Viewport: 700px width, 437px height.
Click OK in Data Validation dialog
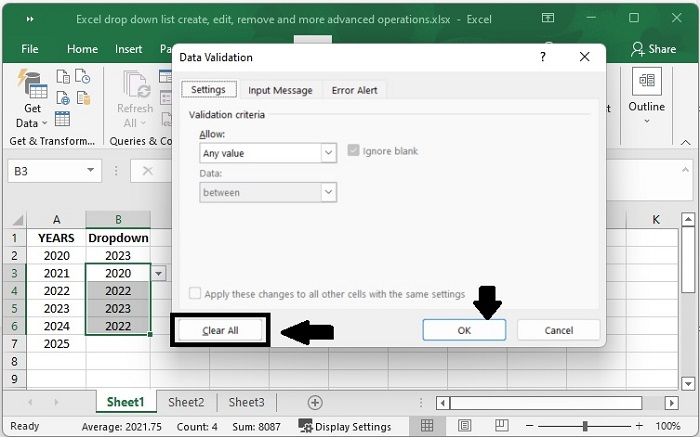coord(464,330)
